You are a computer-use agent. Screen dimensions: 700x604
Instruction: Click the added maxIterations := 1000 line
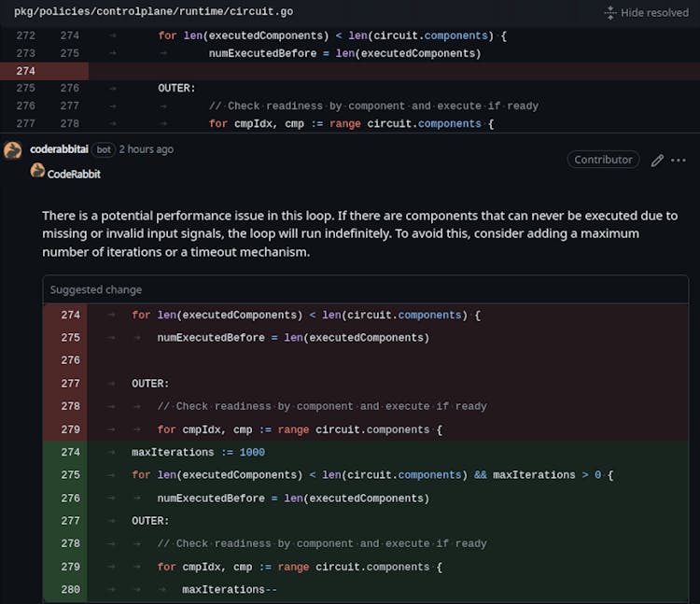(198, 453)
